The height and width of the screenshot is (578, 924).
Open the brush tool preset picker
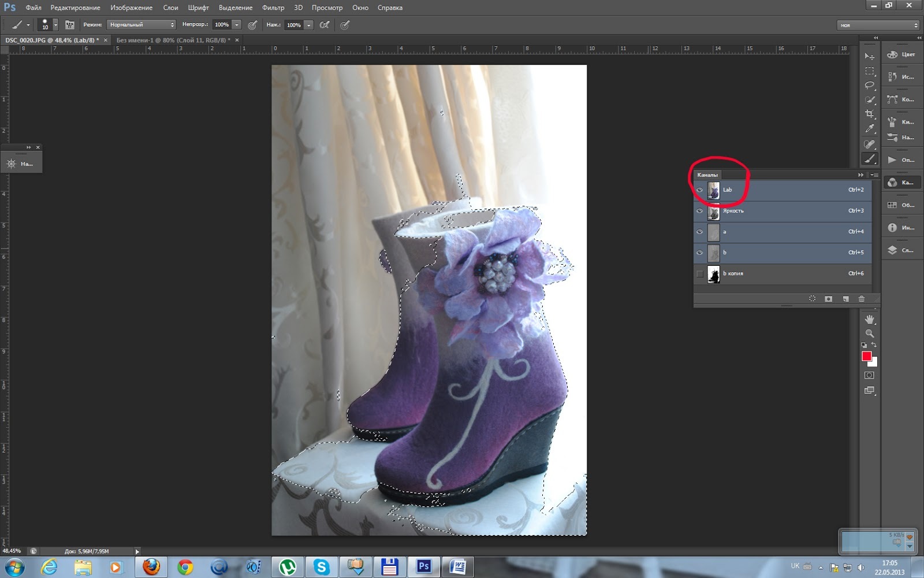pos(20,25)
